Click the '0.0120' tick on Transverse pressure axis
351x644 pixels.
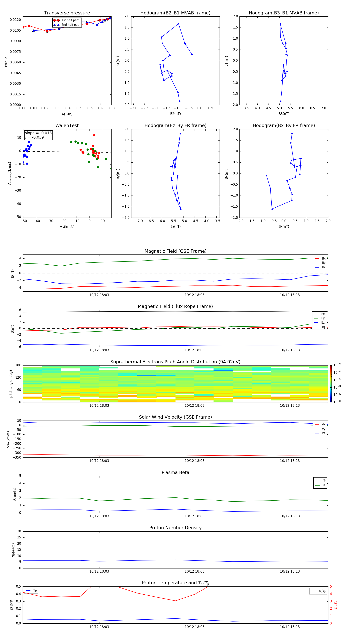click(15, 20)
